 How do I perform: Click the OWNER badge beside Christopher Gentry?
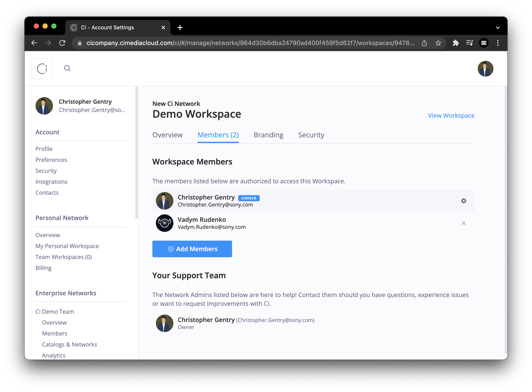249,198
